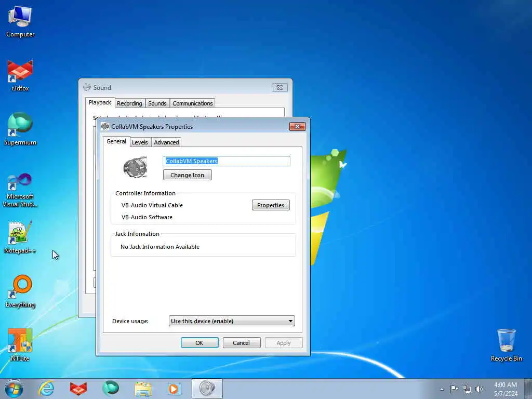Click the VB-Audio Software text
The height and width of the screenshot is (399, 532).
tap(147, 217)
